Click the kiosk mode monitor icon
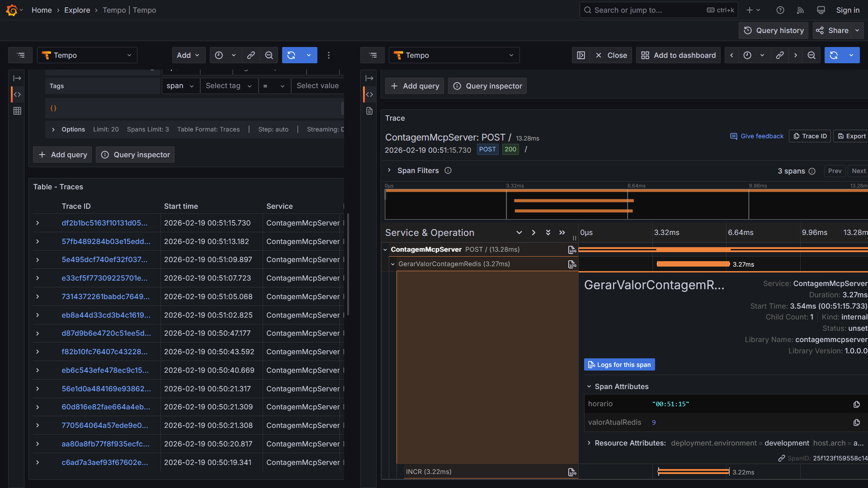Screen dimensions: 868x488 (x=821, y=10)
